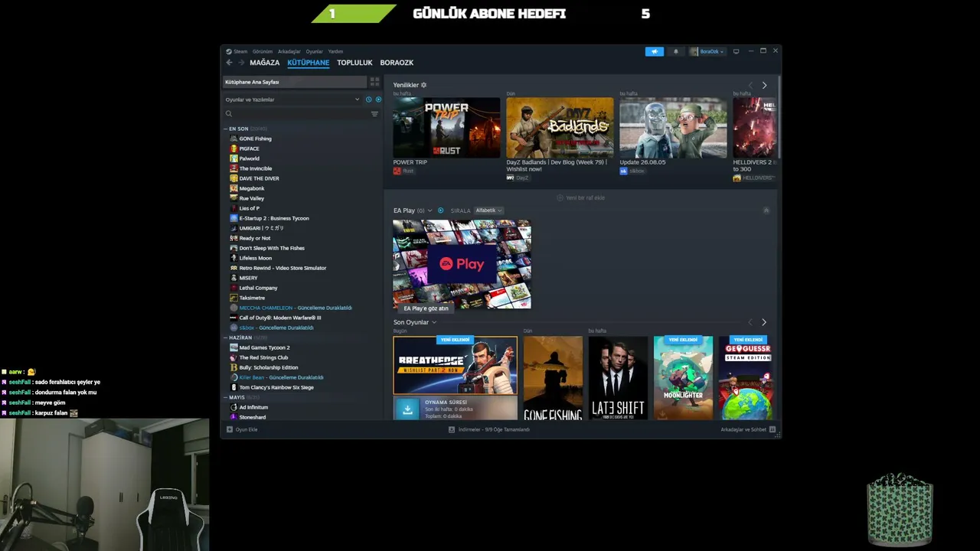Toggle the ready-to-play filter in sidebar
The image size is (980, 551).
pos(378,99)
